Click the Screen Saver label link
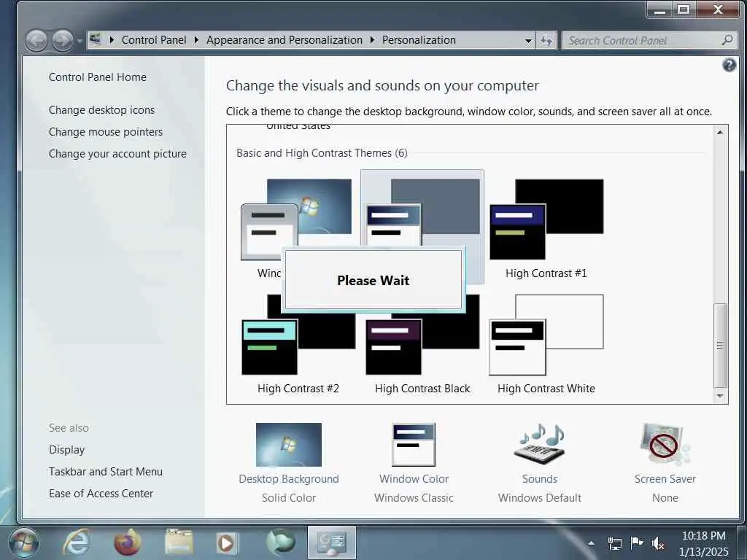747x560 pixels. click(x=665, y=479)
